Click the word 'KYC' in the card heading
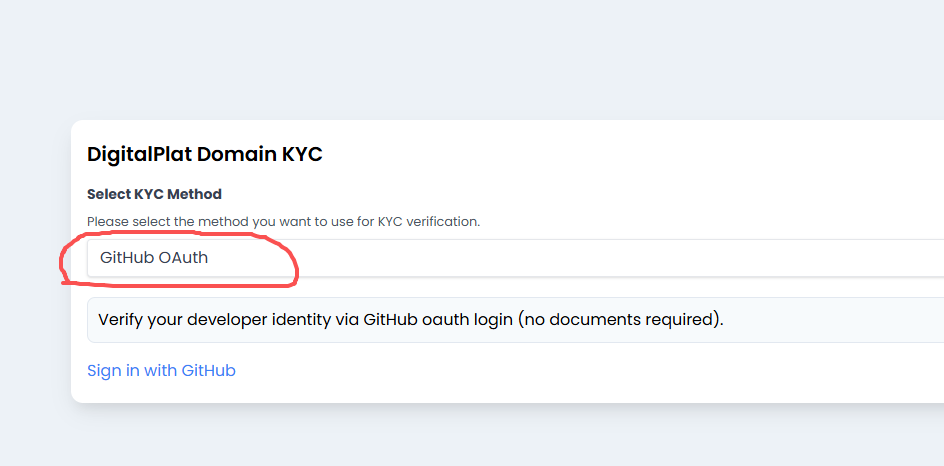The height and width of the screenshot is (466, 944). point(301,154)
